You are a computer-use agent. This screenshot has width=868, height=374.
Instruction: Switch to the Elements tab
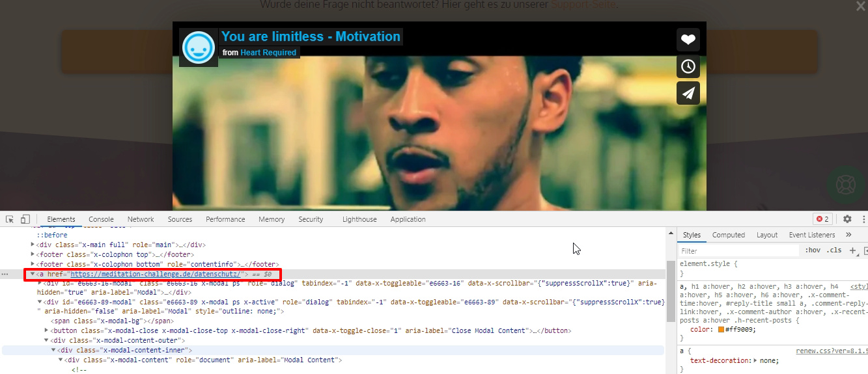pyautogui.click(x=61, y=219)
